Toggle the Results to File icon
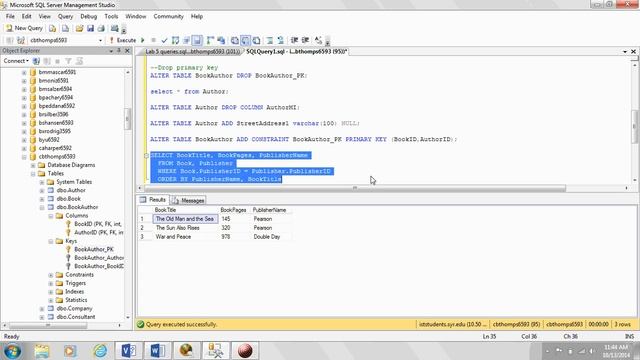This screenshot has width=640, height=360. coord(256,40)
